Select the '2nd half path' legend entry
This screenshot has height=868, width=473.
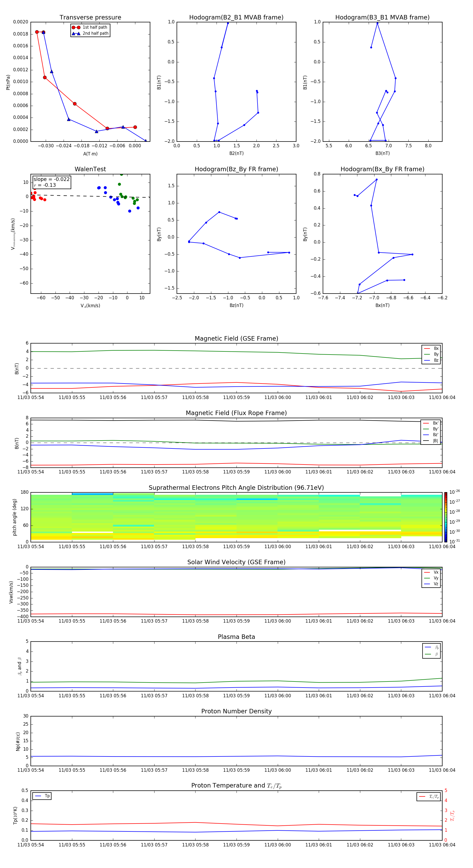(90, 33)
